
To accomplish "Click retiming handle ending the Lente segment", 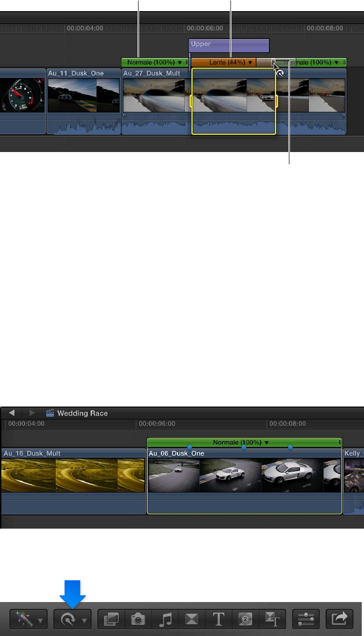I will tap(273, 62).
